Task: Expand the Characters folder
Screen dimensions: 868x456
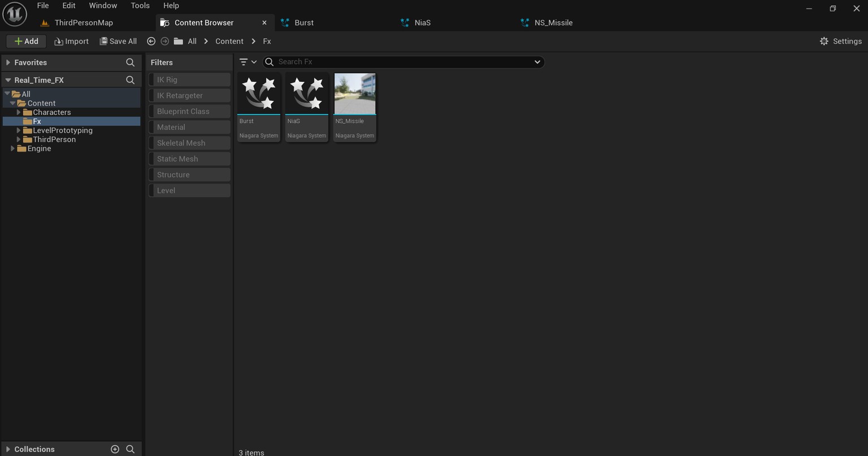Action: (19, 112)
